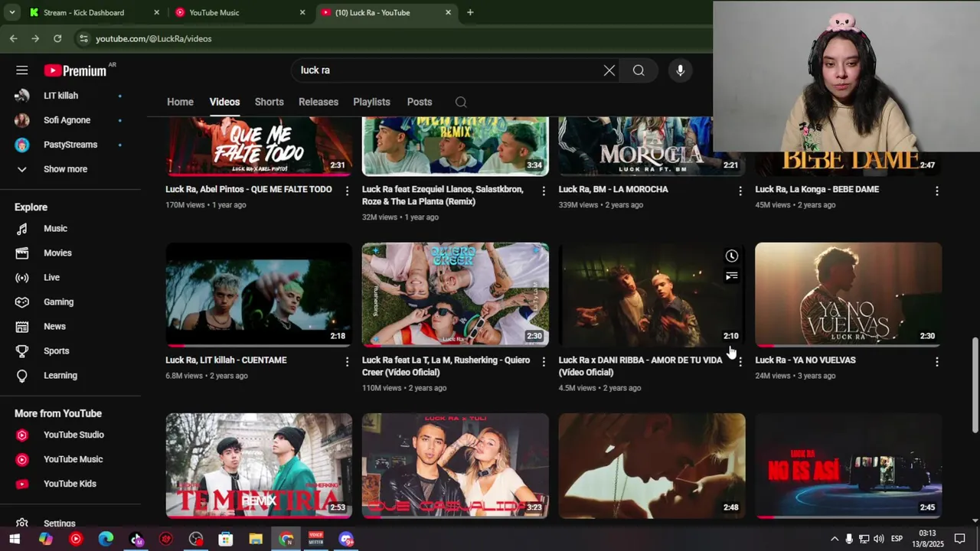
Task: Click the magnifier search button
Action: click(x=639, y=70)
